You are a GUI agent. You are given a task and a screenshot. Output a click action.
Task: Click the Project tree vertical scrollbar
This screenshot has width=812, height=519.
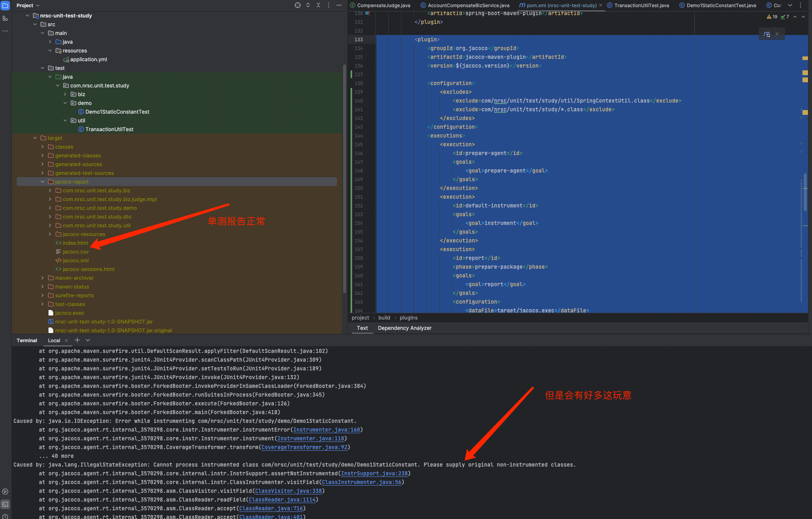coord(344,179)
